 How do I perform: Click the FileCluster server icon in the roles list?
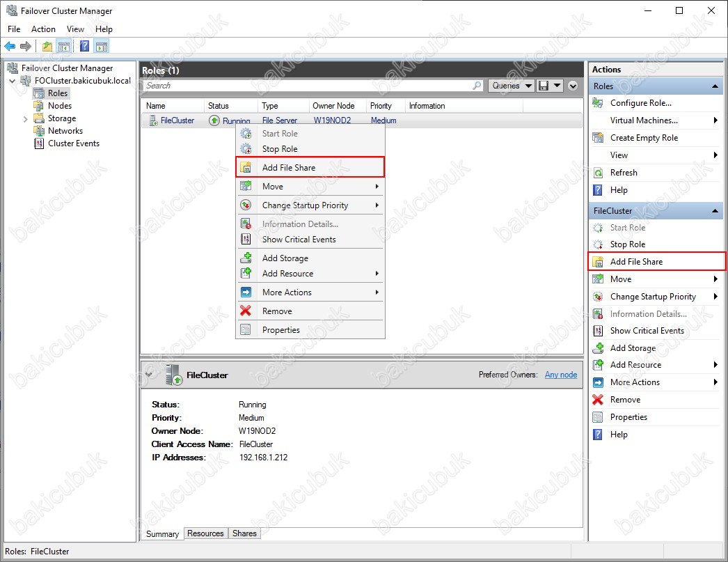(x=153, y=120)
